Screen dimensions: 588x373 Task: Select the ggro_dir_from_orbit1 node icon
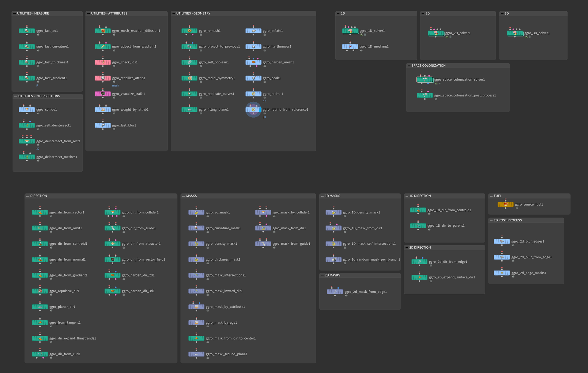click(40, 228)
